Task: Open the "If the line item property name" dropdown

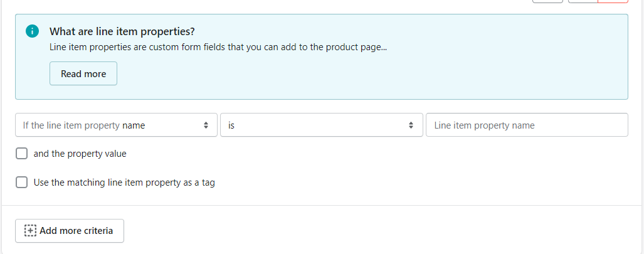Action: click(x=116, y=125)
